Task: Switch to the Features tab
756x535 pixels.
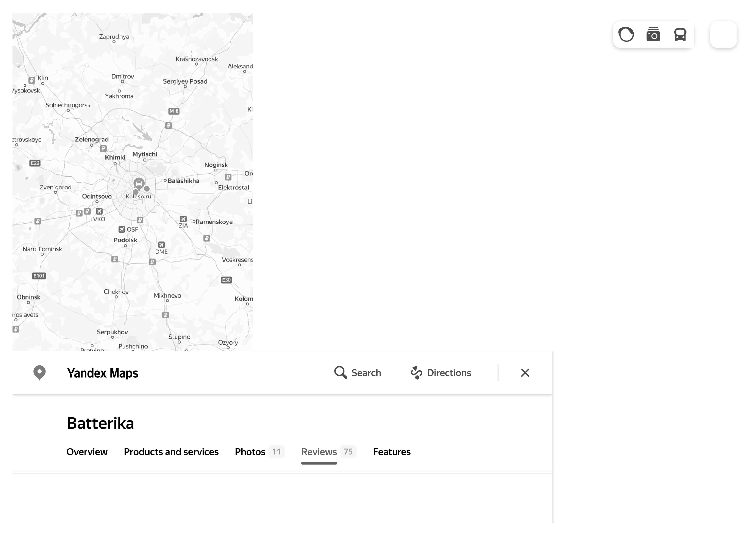Action: 392,452
